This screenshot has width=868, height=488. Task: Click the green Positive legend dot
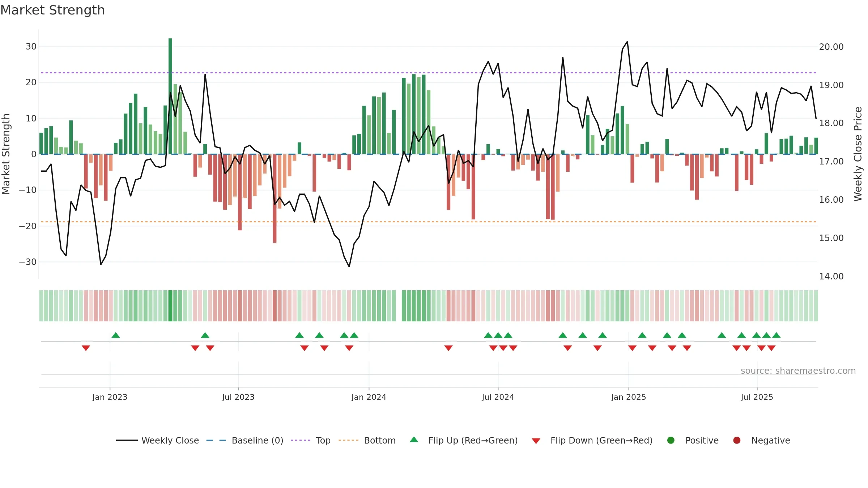point(671,440)
